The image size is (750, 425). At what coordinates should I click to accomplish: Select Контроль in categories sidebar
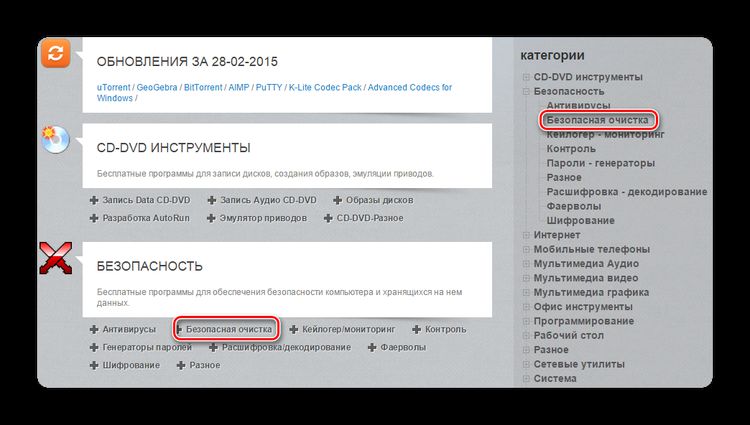pyautogui.click(x=571, y=149)
